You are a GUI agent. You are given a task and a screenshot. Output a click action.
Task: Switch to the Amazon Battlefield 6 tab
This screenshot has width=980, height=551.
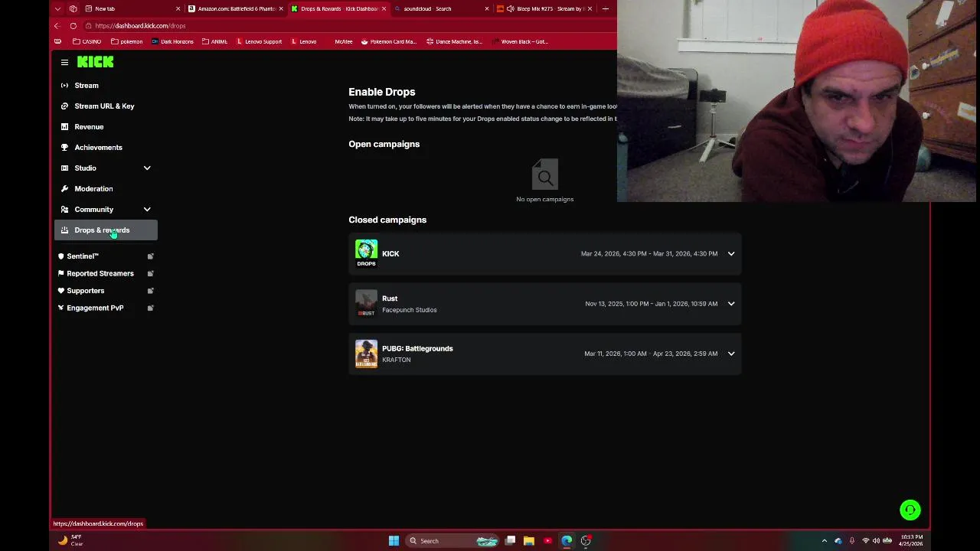(236, 8)
